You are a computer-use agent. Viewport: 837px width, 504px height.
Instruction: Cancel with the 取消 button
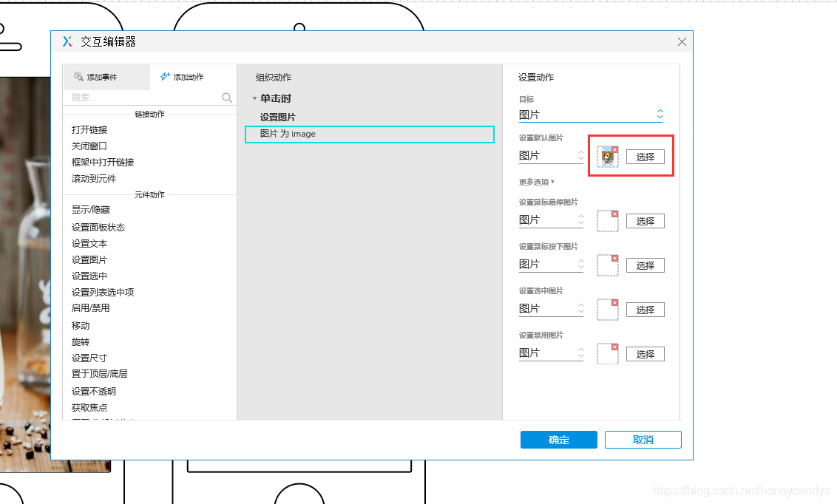(643, 440)
